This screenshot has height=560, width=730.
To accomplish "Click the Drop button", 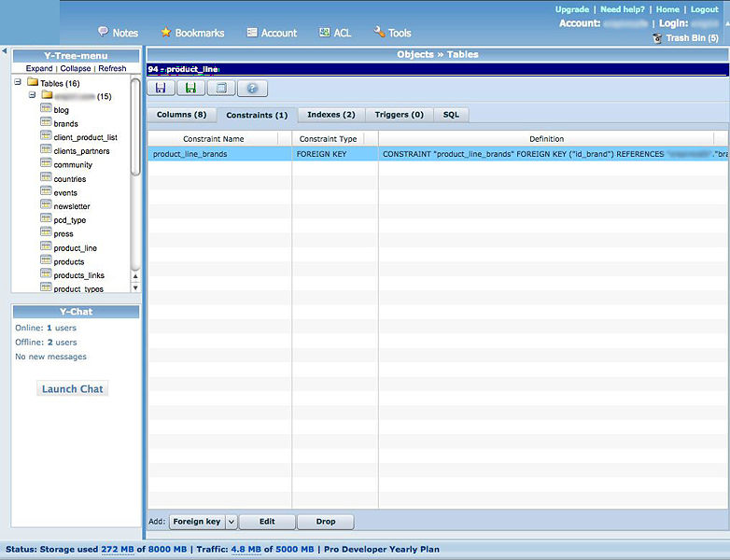I will tap(326, 522).
